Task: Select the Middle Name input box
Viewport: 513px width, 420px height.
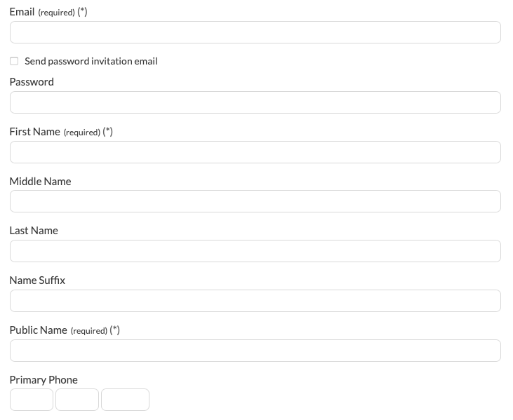Action: coord(255,201)
